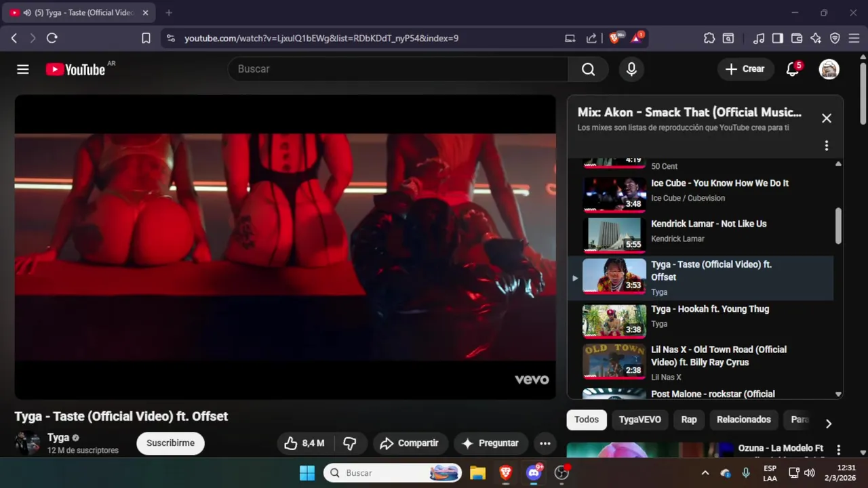Play Lil Nas X Old Town Road
This screenshot has width=868, height=488.
click(x=701, y=362)
